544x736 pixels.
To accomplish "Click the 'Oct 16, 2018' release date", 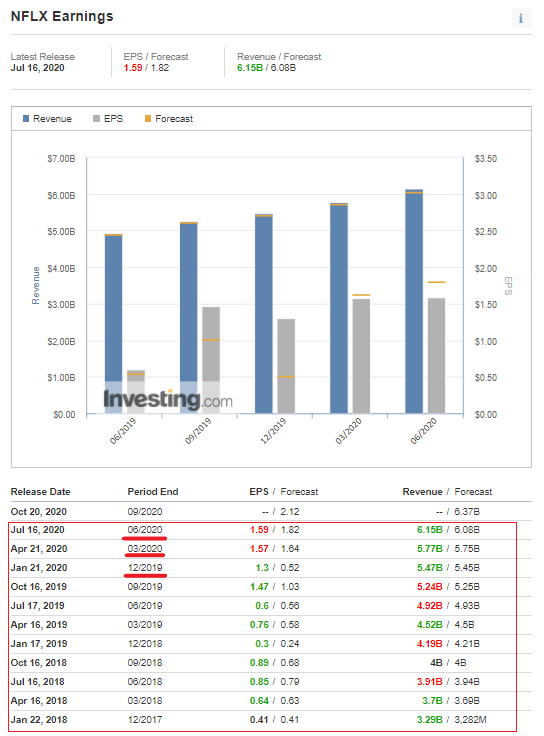I will (x=38, y=663).
